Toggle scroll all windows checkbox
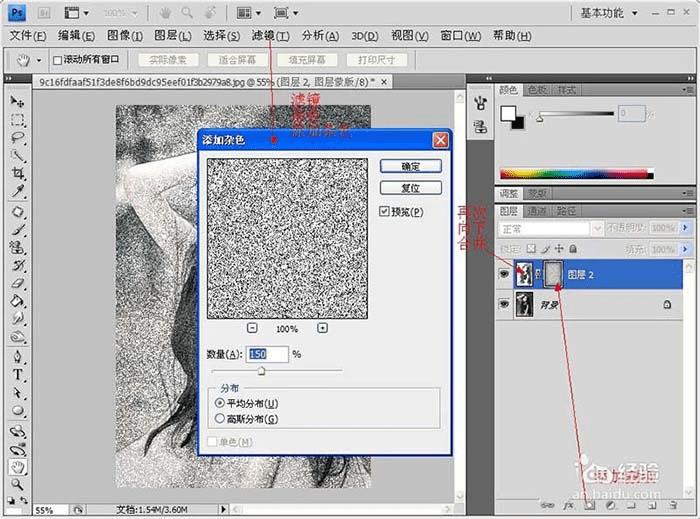This screenshot has width=700, height=519. [x=57, y=60]
